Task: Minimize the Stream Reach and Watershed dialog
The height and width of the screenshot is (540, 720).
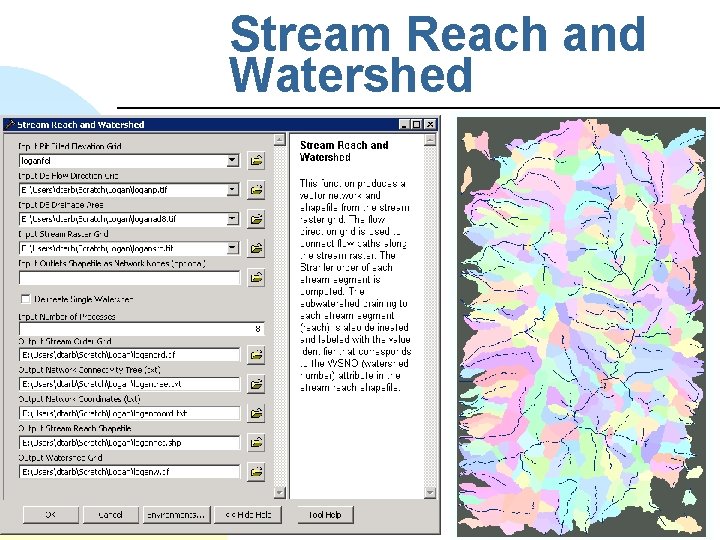Action: [x=404, y=124]
